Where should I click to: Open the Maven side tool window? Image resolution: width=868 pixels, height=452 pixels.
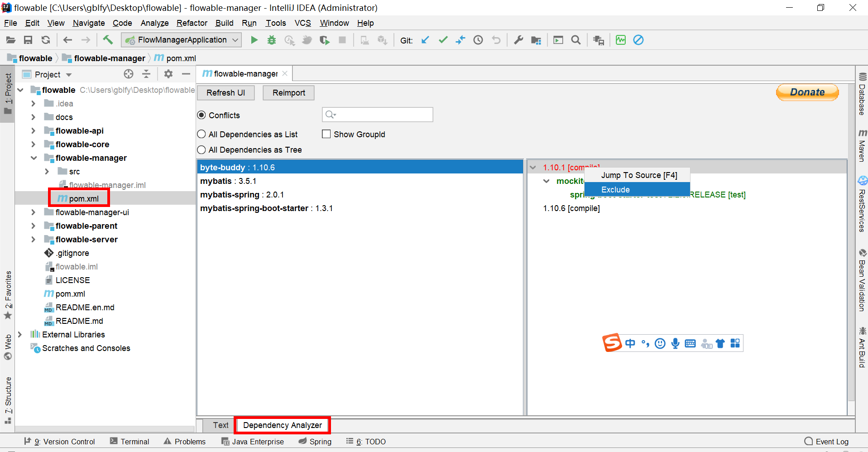coord(862,145)
